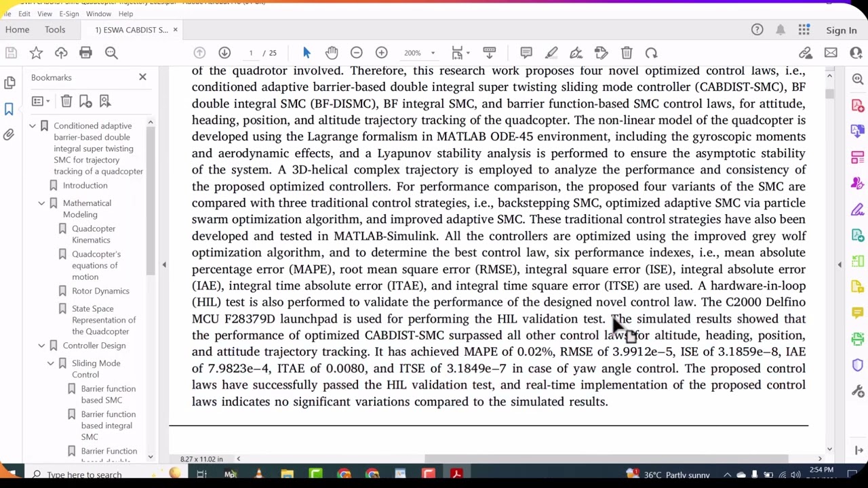Jump to the Introduction bookmark

click(x=85, y=186)
